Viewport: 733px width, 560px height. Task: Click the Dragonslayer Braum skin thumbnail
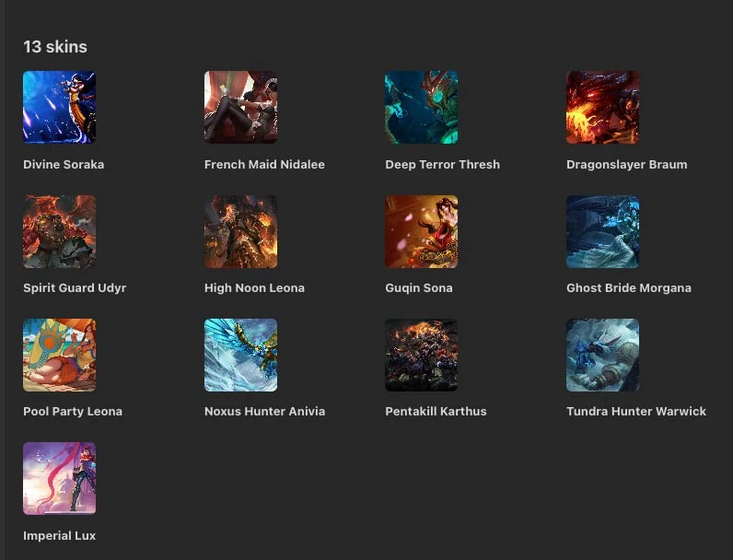click(602, 107)
